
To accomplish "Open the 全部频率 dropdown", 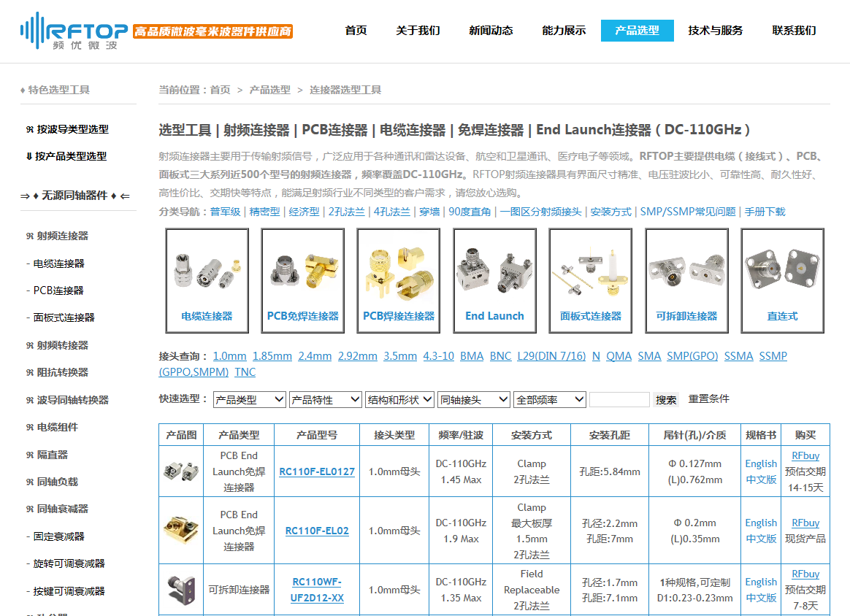I will [x=550, y=400].
